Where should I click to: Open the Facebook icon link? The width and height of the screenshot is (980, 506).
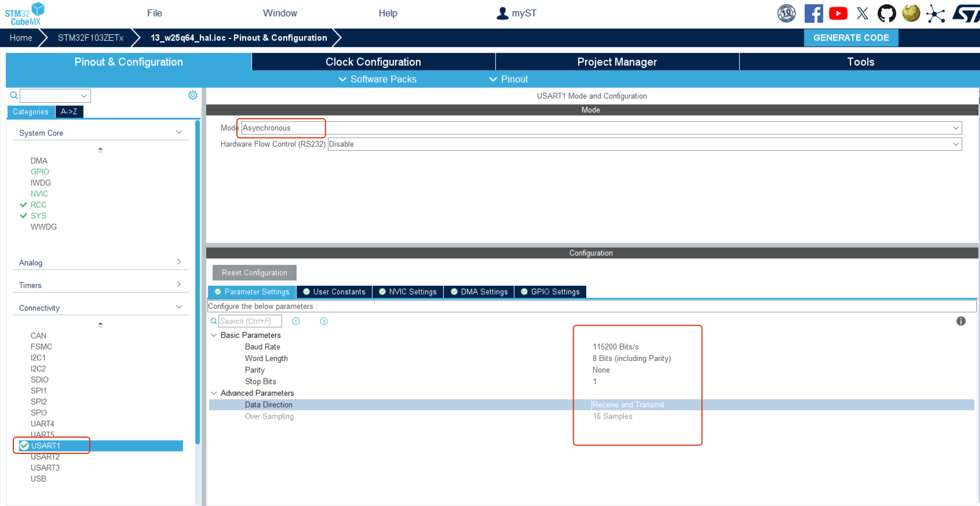pos(813,14)
